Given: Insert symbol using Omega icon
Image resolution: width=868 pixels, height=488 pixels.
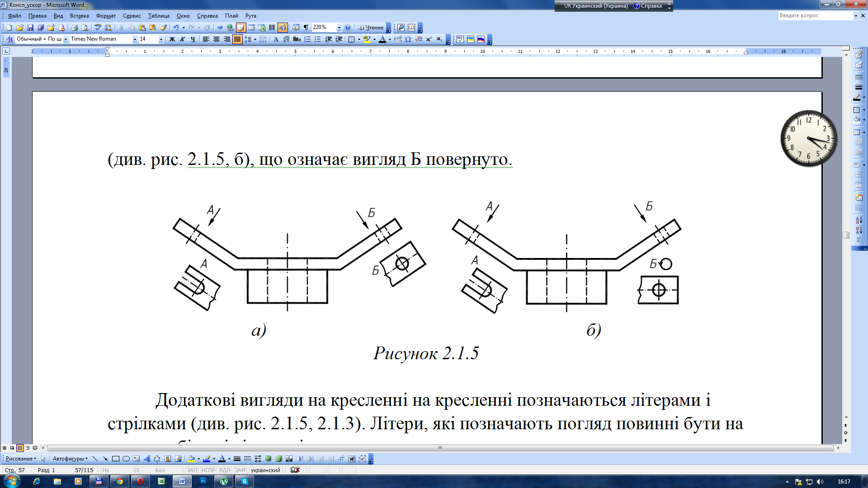Looking at the screenshot, I should pyautogui.click(x=408, y=39).
